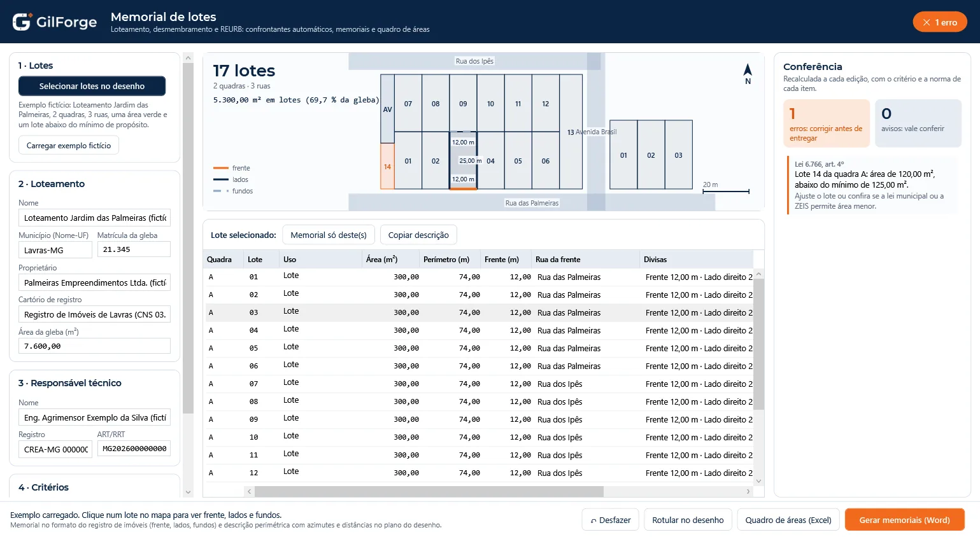Select lot 07 on the map

[408, 104]
